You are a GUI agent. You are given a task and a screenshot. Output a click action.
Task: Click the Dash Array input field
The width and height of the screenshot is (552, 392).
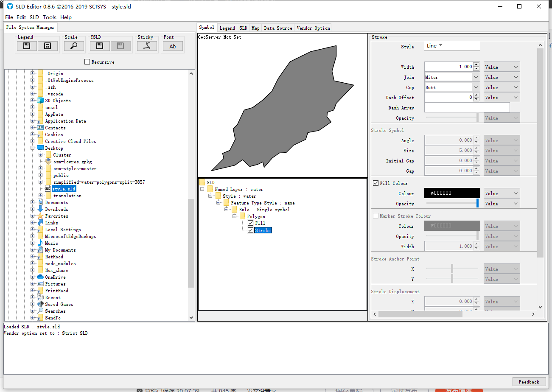tap(467, 107)
